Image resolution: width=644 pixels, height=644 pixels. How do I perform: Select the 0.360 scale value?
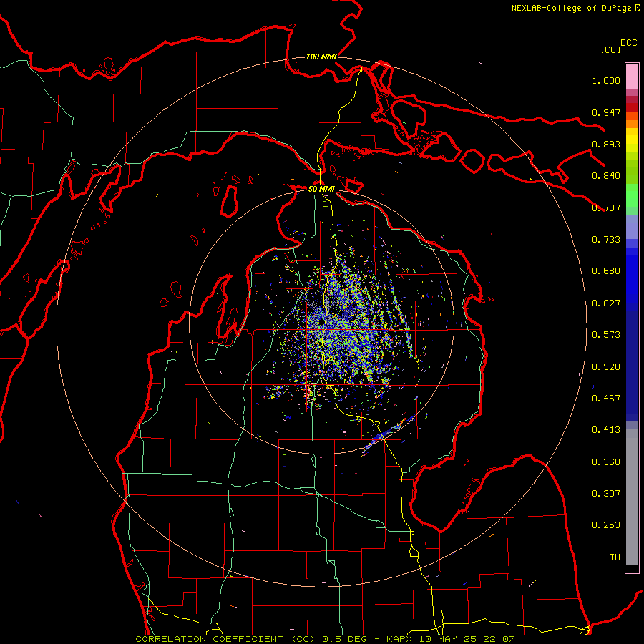(606, 462)
